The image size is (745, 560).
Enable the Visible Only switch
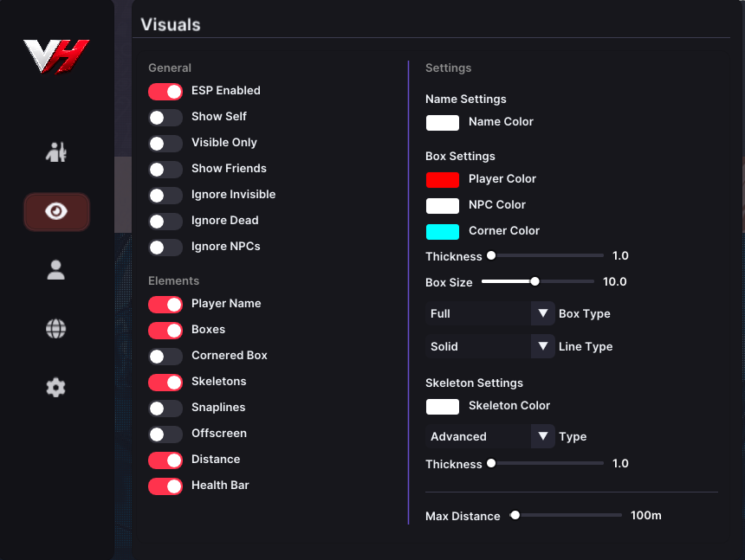pyautogui.click(x=165, y=144)
